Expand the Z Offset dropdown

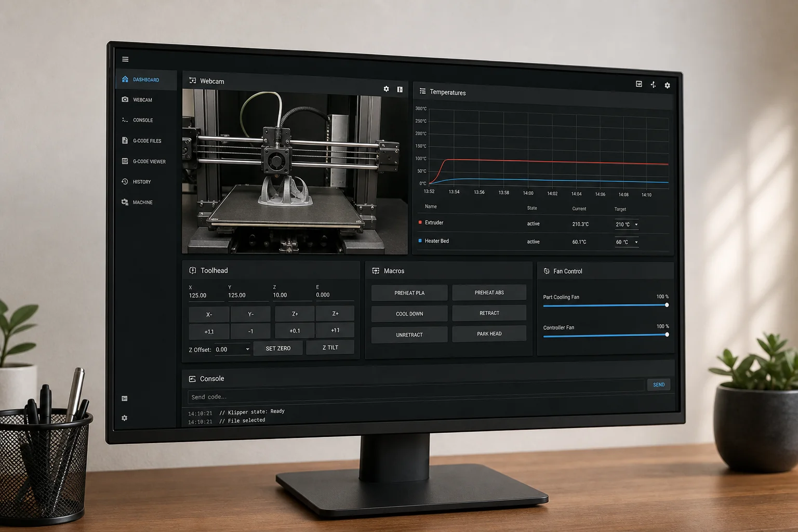232,349
